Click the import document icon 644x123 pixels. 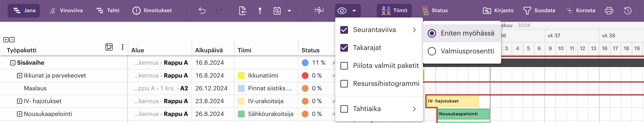click(243, 10)
